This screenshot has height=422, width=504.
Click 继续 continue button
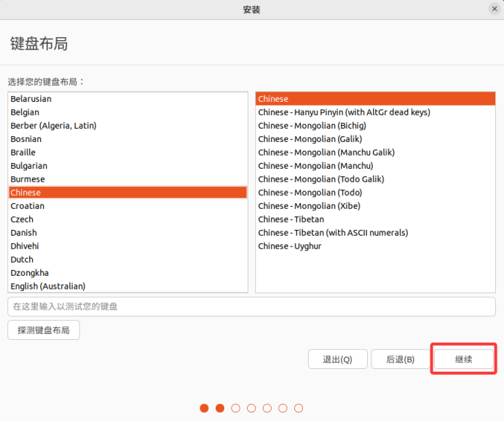pyautogui.click(x=463, y=359)
